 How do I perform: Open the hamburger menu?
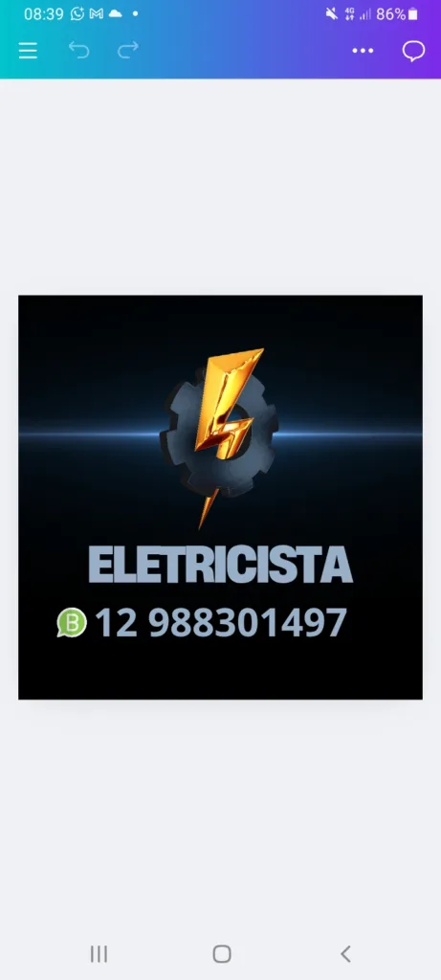coord(28,51)
